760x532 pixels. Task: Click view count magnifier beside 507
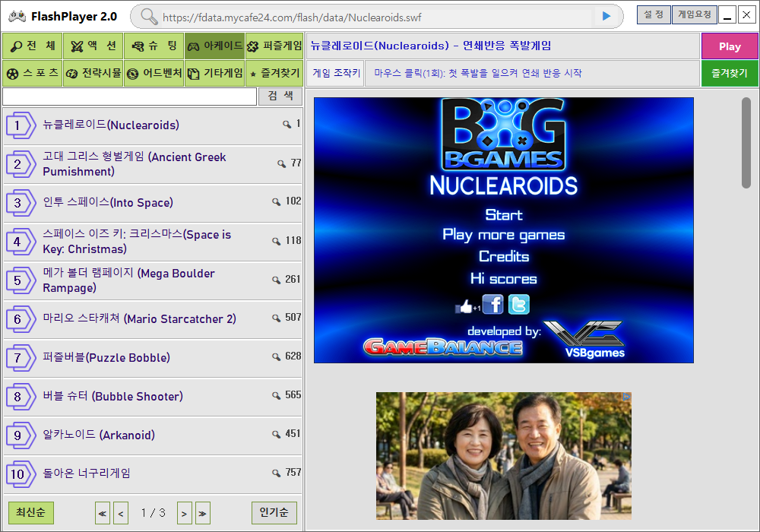277,318
